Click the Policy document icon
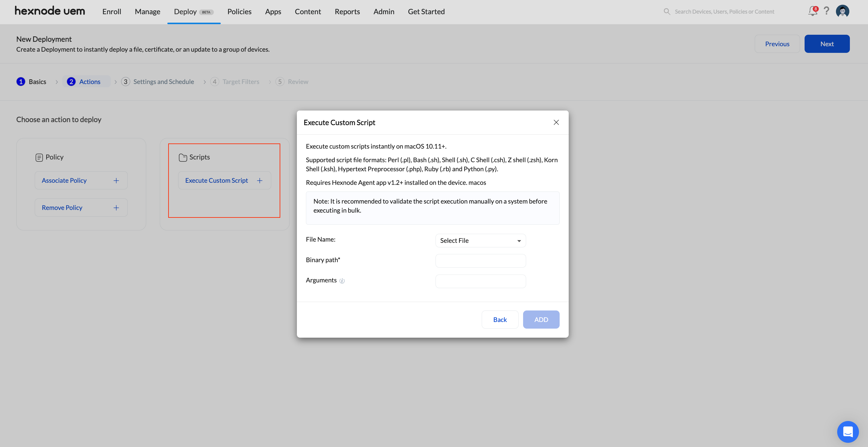Viewport: 868px width, 447px height. (39, 157)
